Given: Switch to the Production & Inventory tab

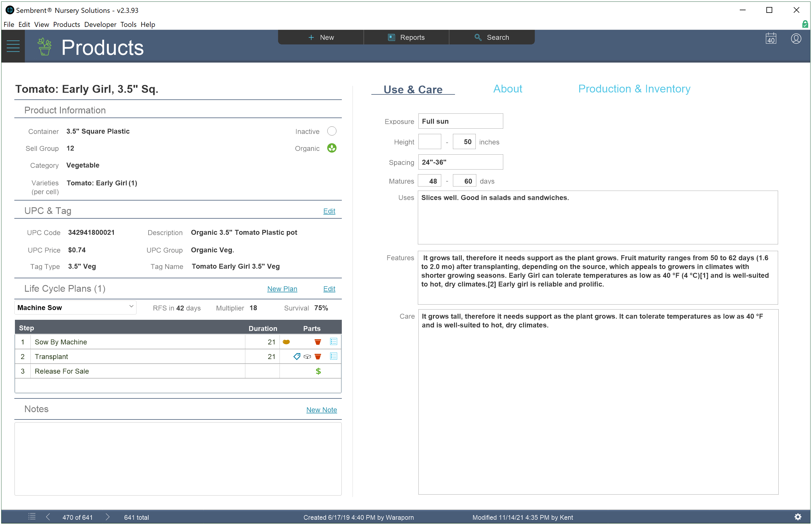Looking at the screenshot, I should pyautogui.click(x=634, y=89).
